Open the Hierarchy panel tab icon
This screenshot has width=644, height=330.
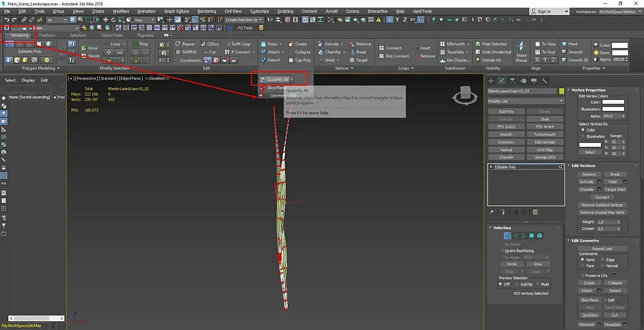[512, 81]
